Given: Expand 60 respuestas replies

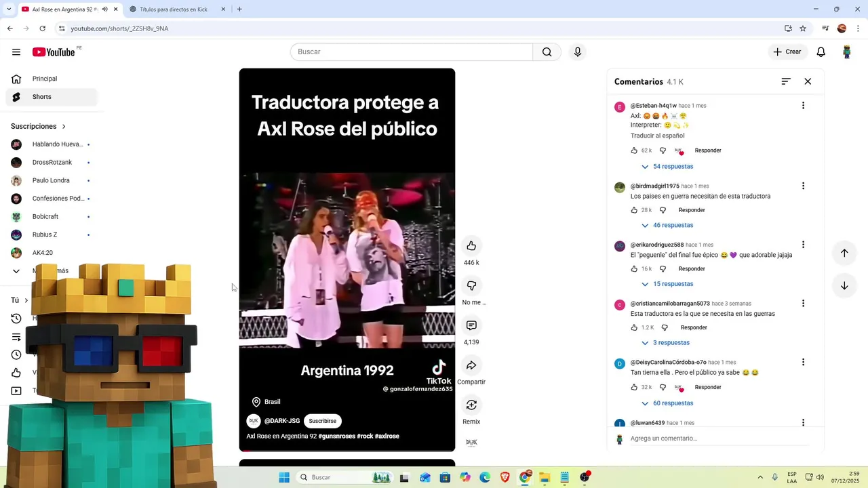Looking at the screenshot, I should pyautogui.click(x=667, y=403).
